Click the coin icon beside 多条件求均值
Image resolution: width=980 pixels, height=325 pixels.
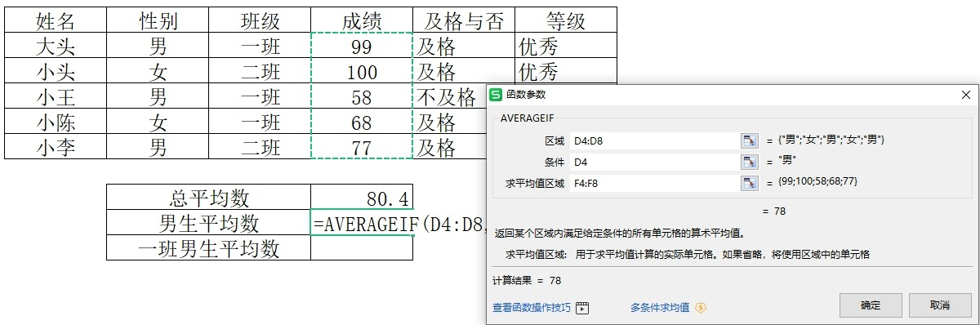tap(700, 308)
